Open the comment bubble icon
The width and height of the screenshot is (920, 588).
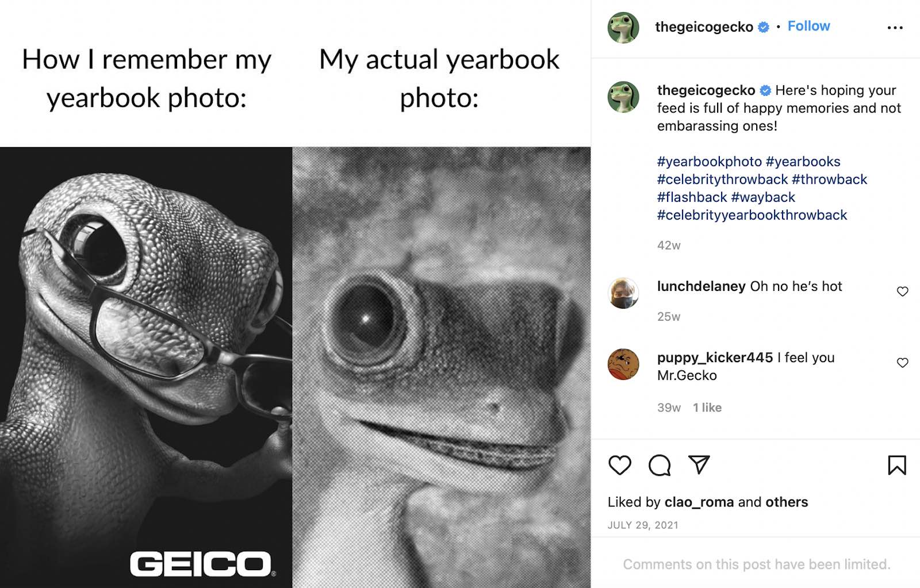click(660, 465)
